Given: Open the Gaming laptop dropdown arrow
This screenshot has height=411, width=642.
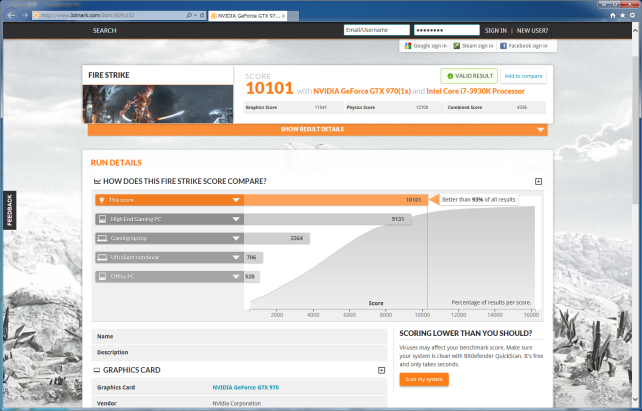Looking at the screenshot, I should [x=236, y=238].
